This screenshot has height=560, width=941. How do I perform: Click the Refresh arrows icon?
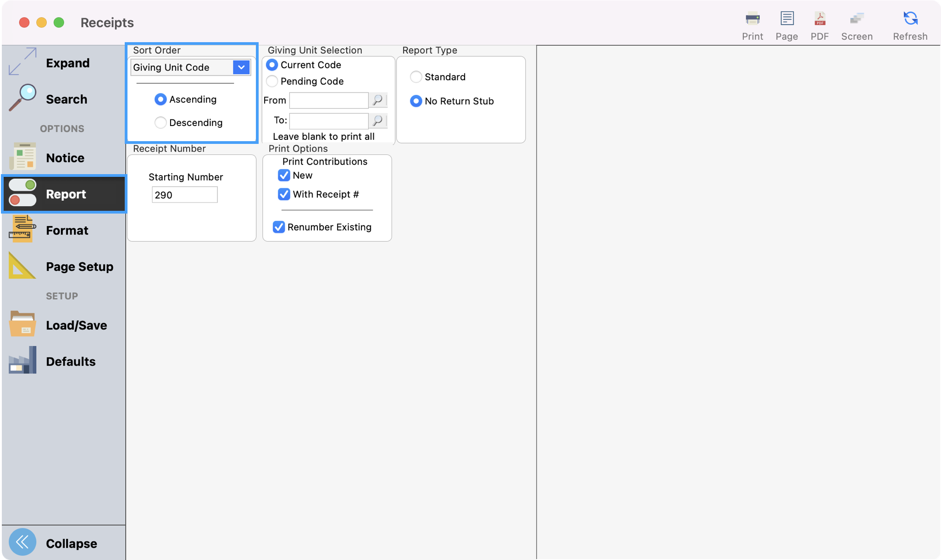(910, 19)
